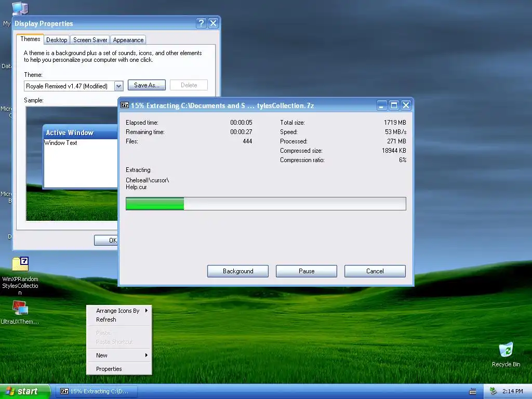Click the tray icon beside the clock

pyautogui.click(x=494, y=391)
